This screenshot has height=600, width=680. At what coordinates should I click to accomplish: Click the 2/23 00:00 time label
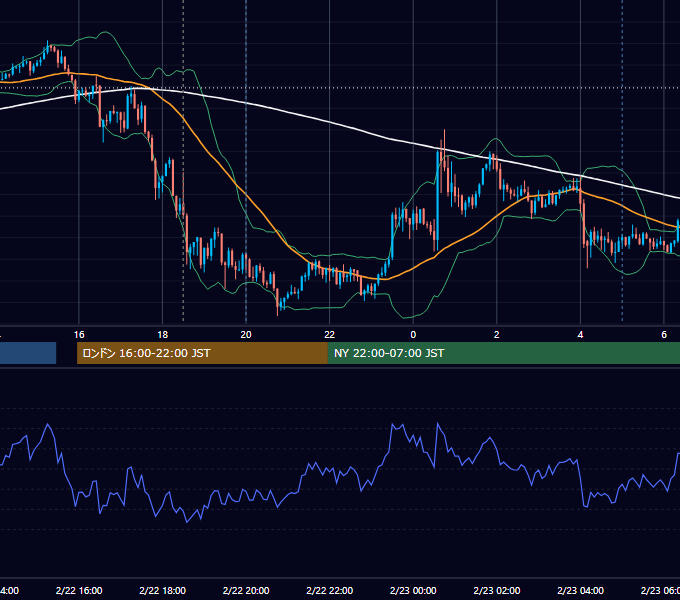413,590
